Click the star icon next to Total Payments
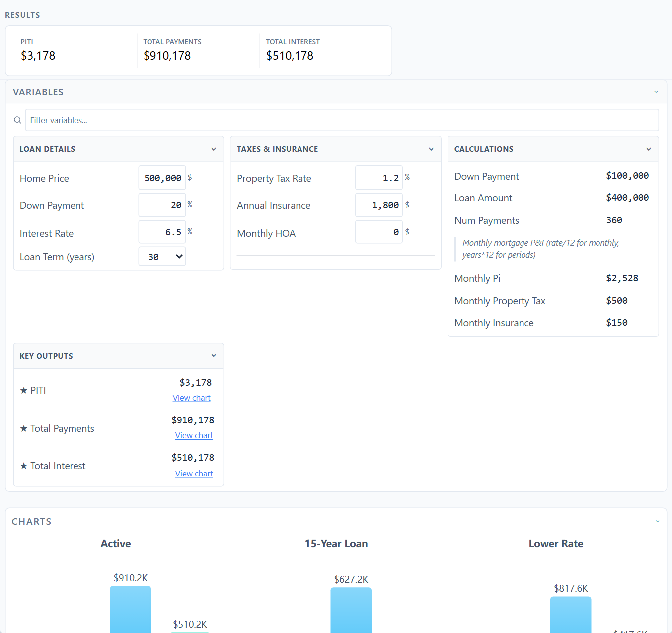This screenshot has height=633, width=672. [x=24, y=428]
